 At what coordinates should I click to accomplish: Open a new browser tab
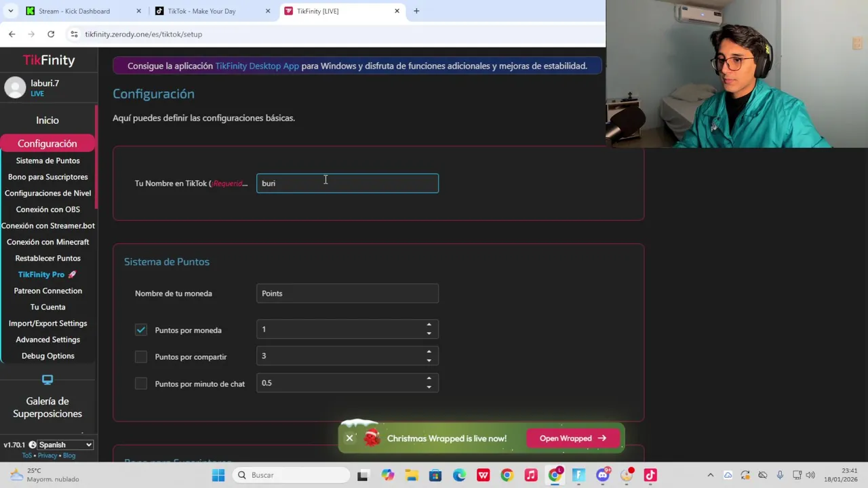click(416, 11)
